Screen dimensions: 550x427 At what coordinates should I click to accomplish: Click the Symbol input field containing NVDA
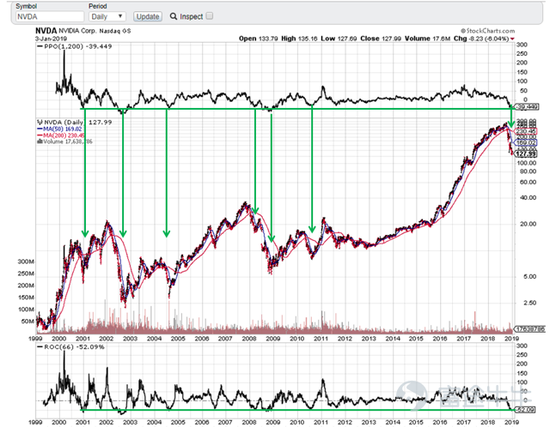click(49, 16)
